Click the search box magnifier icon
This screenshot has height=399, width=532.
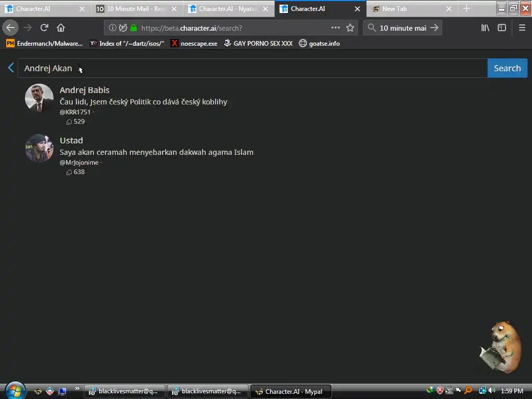(x=372, y=28)
